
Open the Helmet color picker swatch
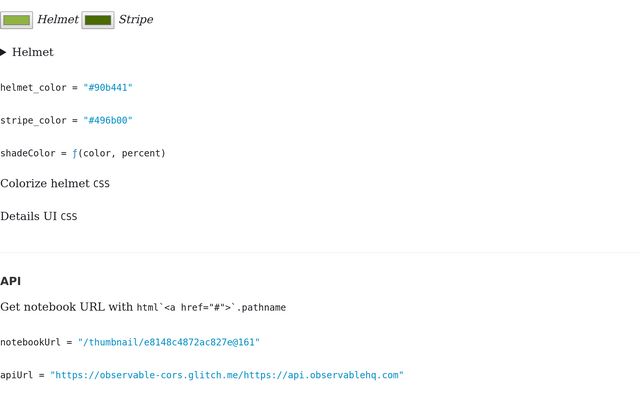pos(16,20)
